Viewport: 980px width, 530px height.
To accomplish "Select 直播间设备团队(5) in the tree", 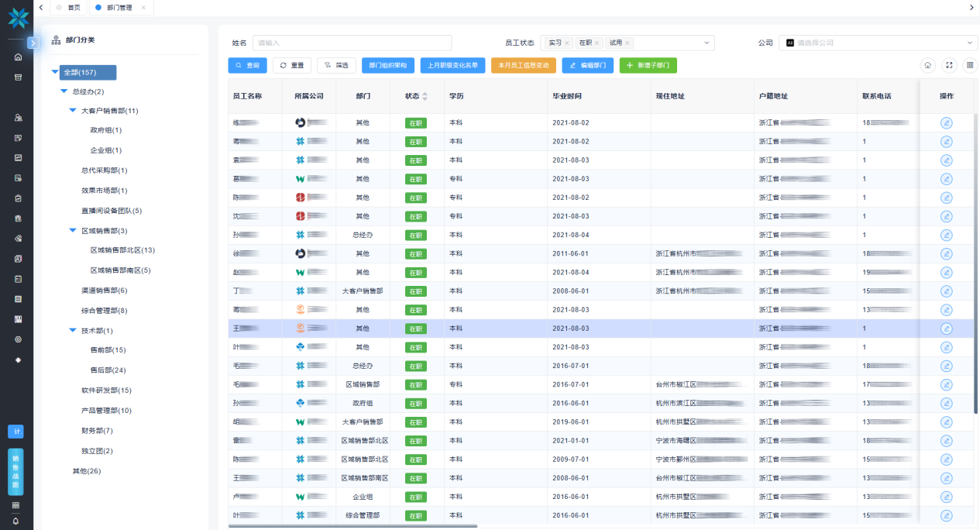I will pyautogui.click(x=112, y=210).
